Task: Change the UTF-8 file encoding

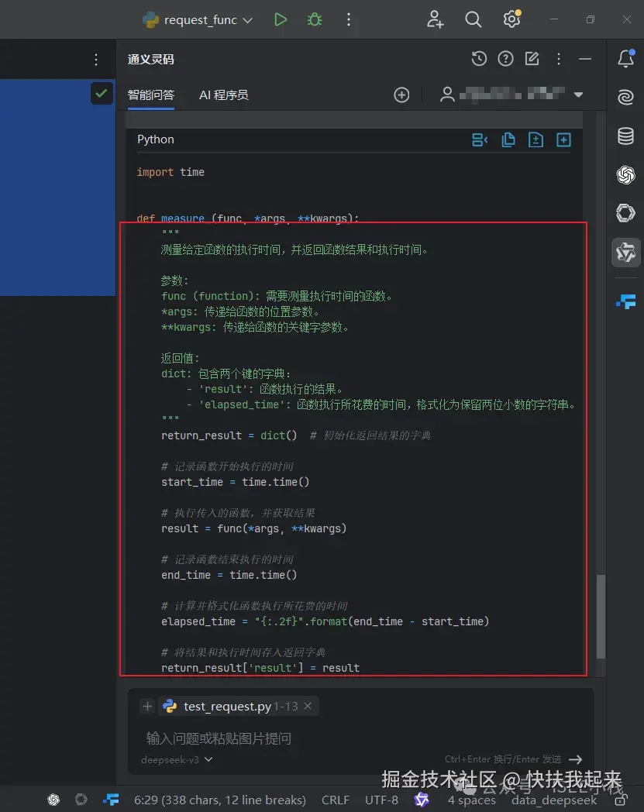Action: click(x=381, y=800)
